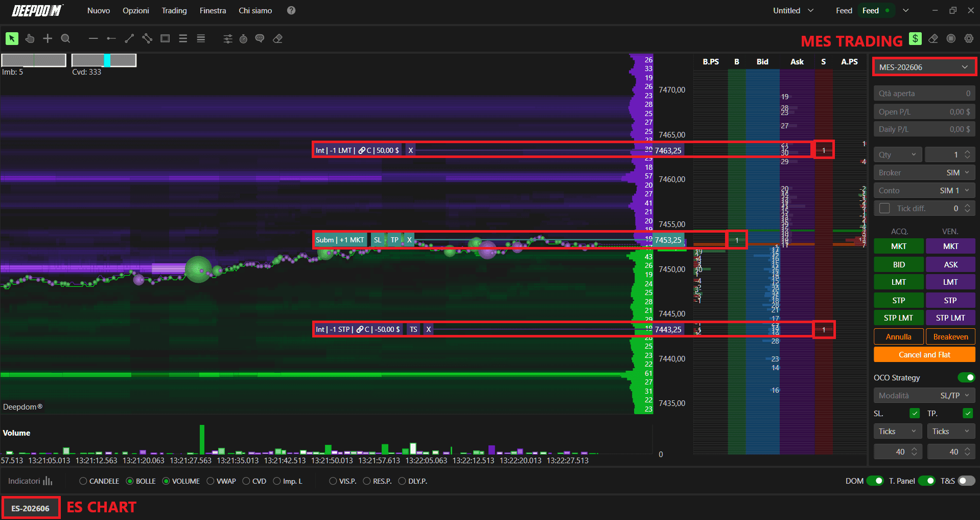Expand the Broker SIM dropdown
Viewport: 980px width, 520px height.
pos(924,173)
